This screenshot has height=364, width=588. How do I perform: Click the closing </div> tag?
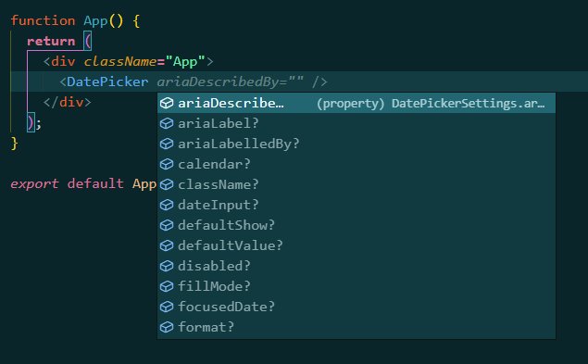point(67,102)
